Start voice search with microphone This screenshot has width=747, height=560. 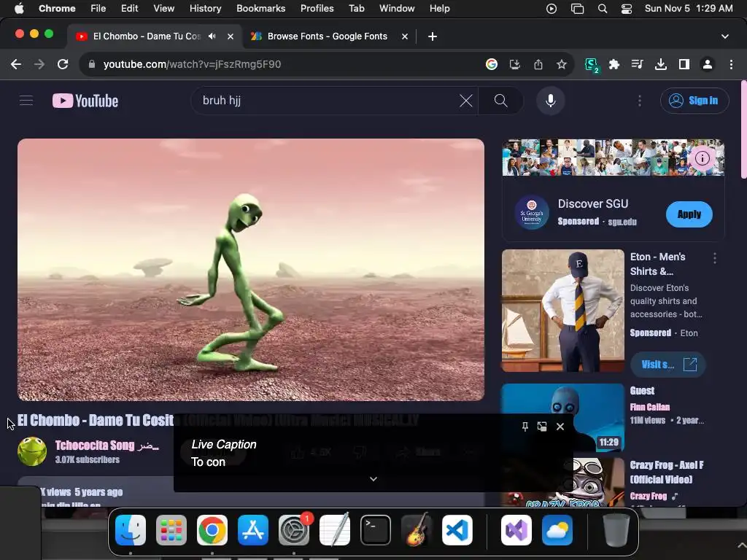pyautogui.click(x=550, y=101)
